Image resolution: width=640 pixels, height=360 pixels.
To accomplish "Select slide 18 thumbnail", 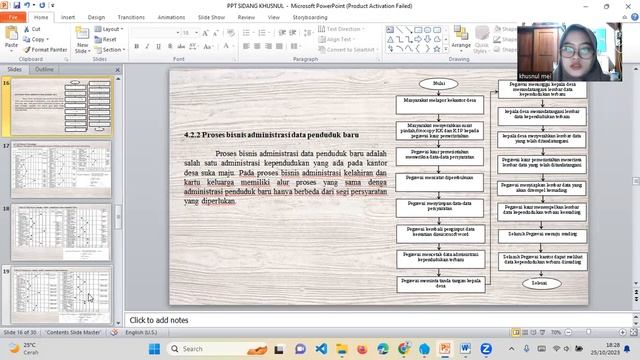I will pyautogui.click(x=61, y=233).
